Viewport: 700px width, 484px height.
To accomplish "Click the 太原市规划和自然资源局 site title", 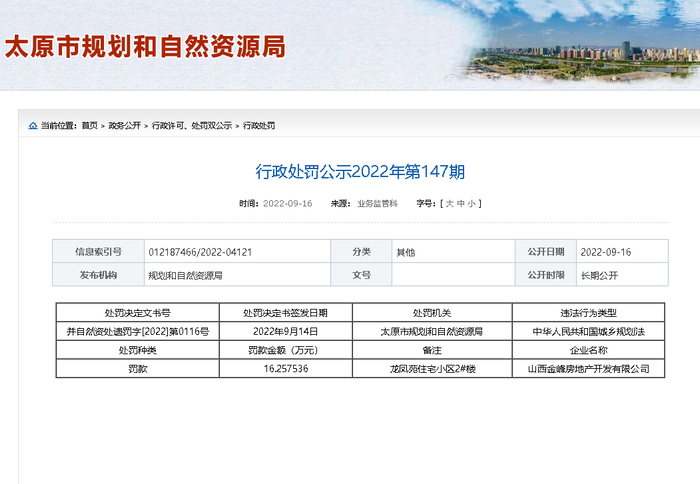I will (x=145, y=47).
